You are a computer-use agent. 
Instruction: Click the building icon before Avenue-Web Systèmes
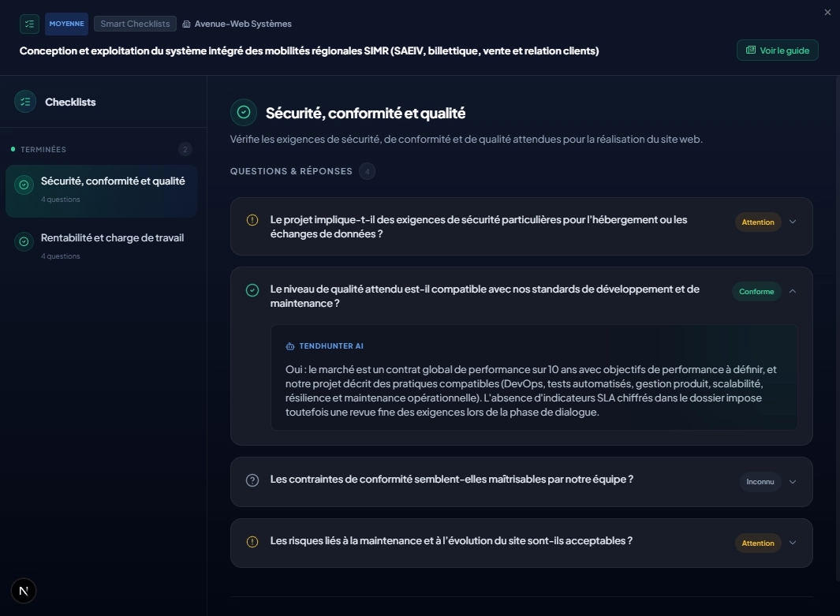pos(186,24)
